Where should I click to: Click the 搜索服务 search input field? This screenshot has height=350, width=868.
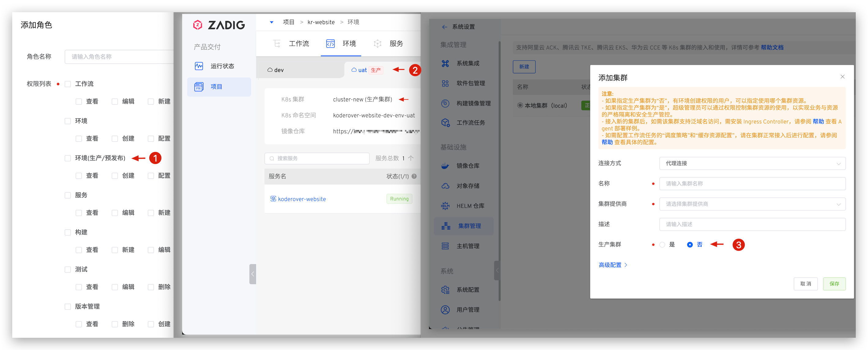pyautogui.click(x=317, y=158)
